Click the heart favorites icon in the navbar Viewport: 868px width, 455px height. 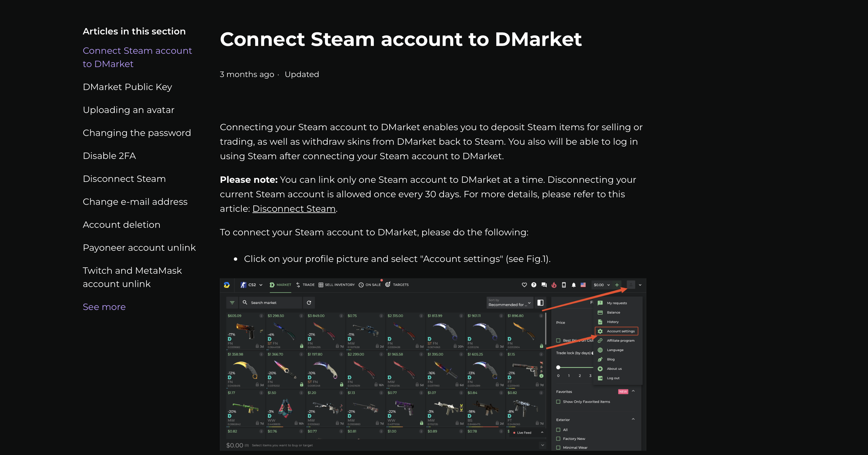(x=524, y=285)
